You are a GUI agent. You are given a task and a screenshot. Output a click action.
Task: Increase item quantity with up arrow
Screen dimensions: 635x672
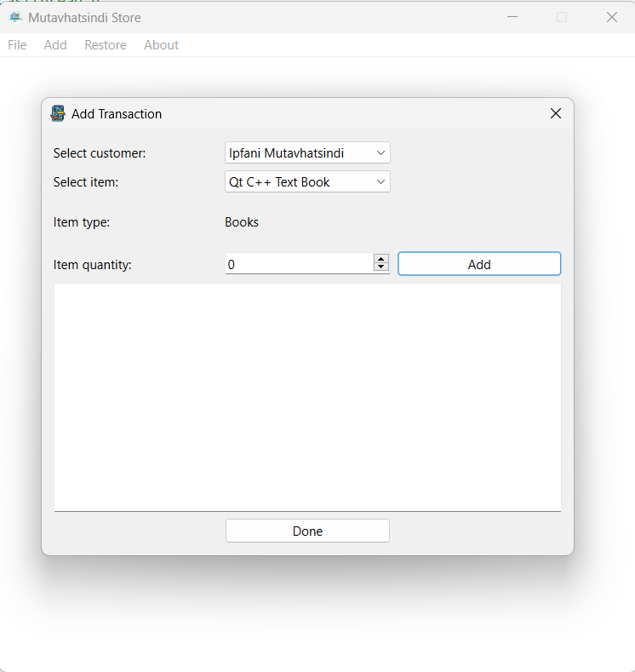coord(381,260)
